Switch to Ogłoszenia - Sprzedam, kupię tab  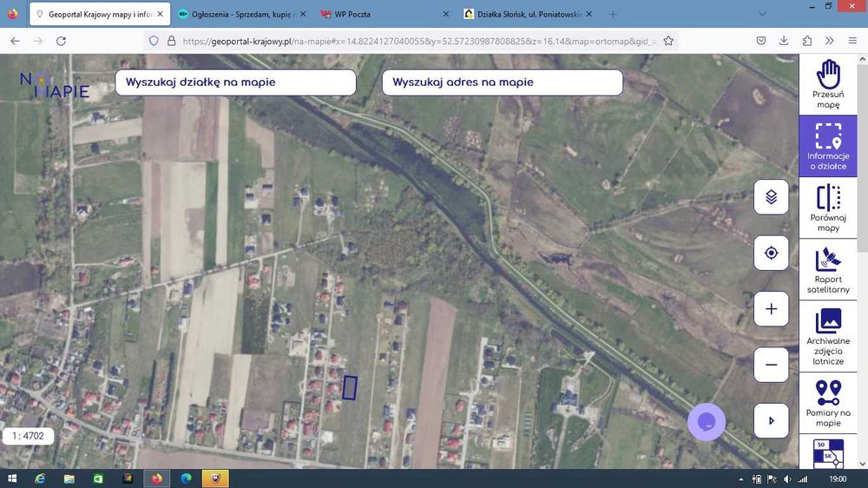tap(242, 15)
